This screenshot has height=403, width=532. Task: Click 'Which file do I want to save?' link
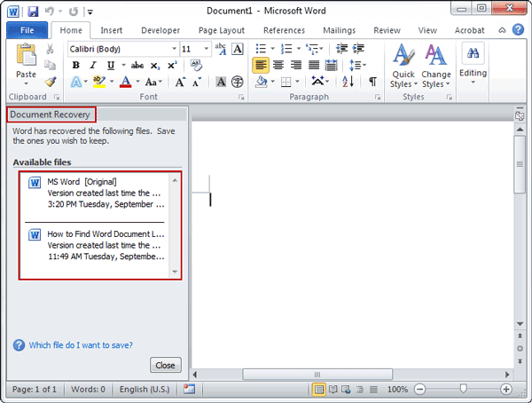(81, 345)
